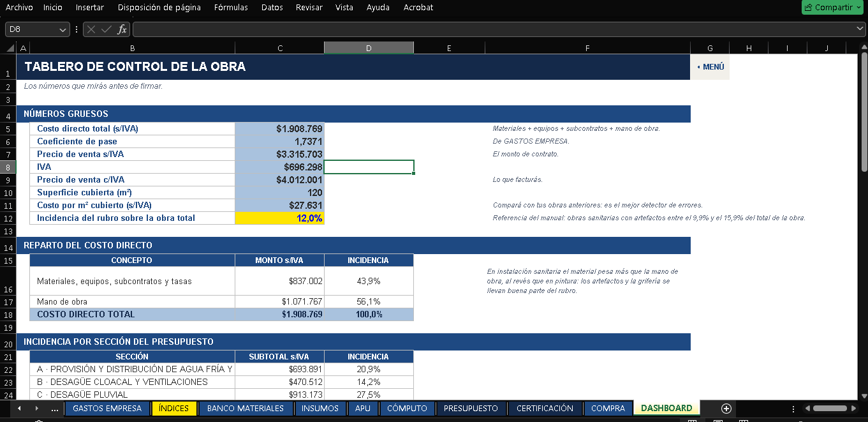
Task: Select the IVA amount $696.298
Action: tap(279, 167)
